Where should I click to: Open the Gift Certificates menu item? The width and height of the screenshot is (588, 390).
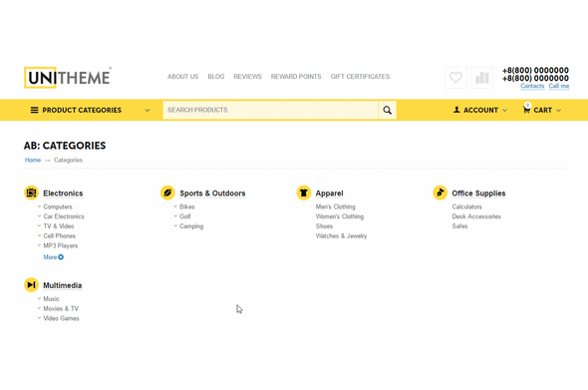[x=360, y=77]
